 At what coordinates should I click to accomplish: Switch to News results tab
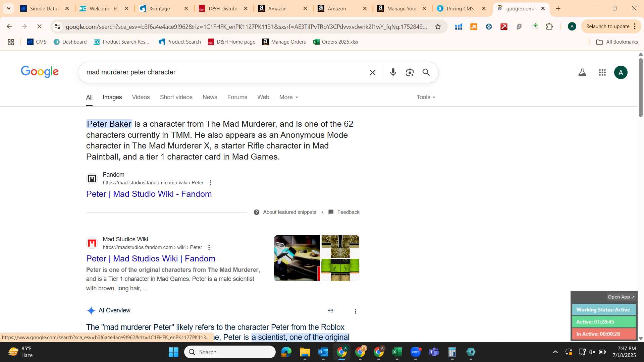coord(210,97)
